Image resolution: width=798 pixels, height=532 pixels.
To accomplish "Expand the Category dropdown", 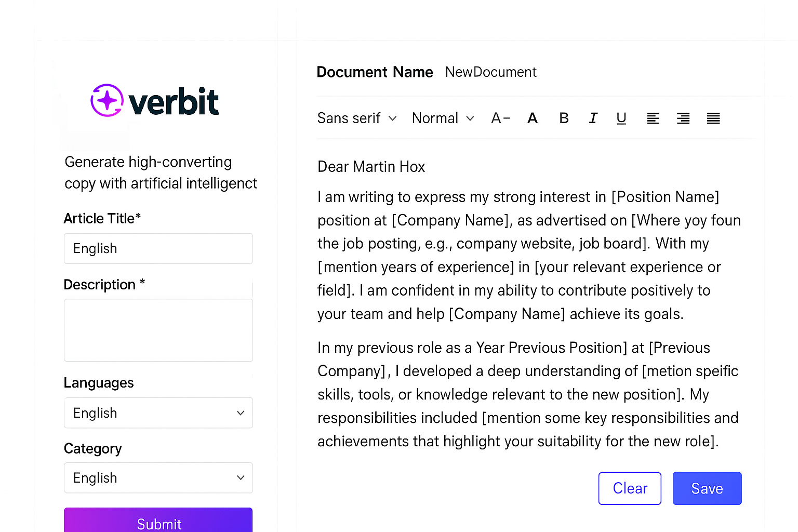I will [x=158, y=478].
